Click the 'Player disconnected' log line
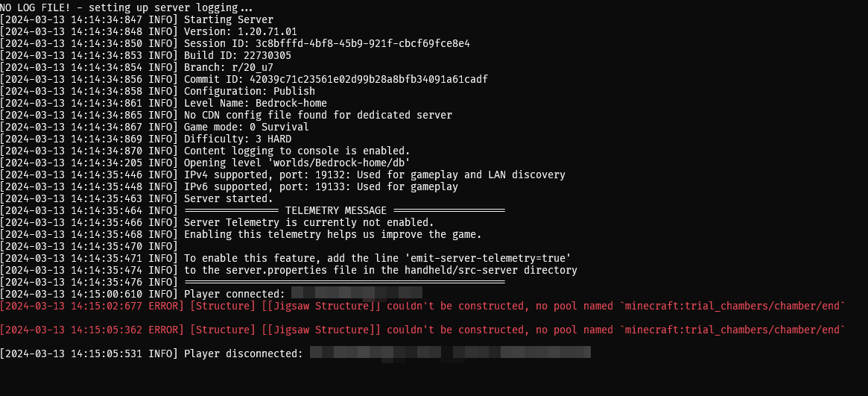 point(244,353)
